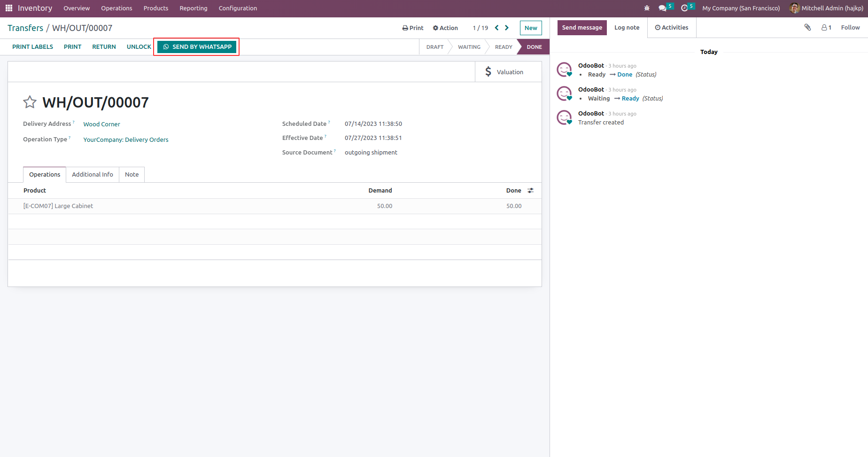The image size is (868, 457).
Task: Open the apps grid home menu
Action: tap(9, 8)
